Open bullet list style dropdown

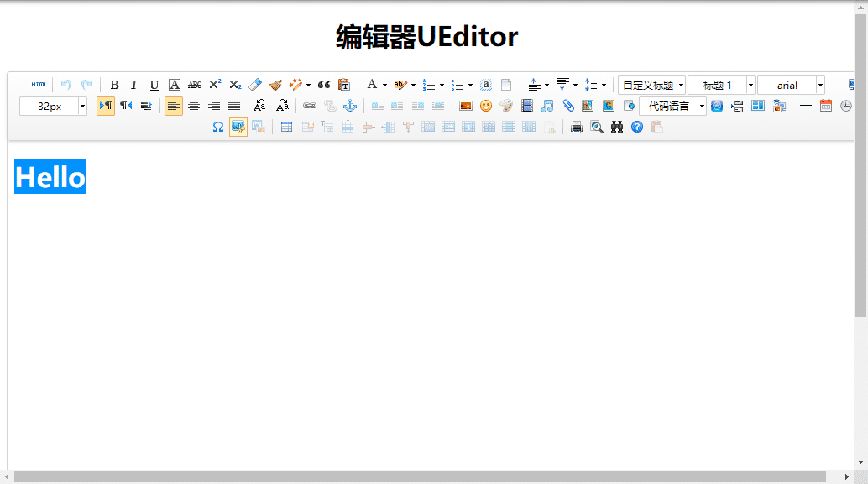point(471,86)
